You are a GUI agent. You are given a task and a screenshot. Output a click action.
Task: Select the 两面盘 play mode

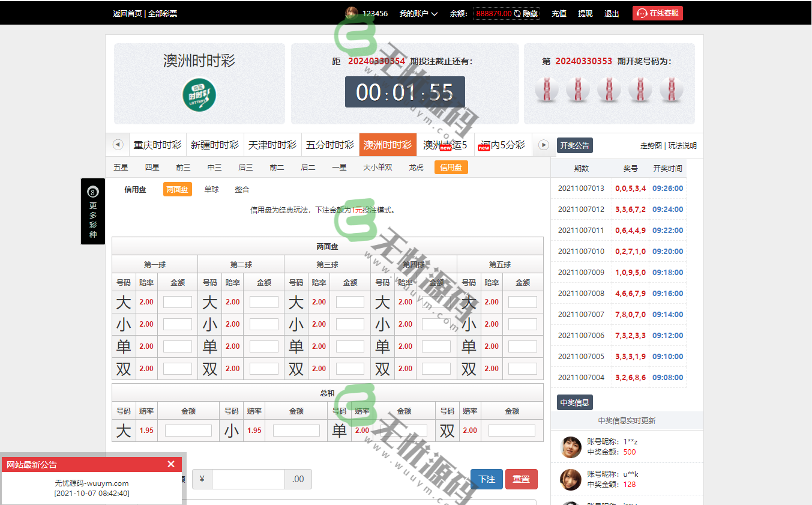(177, 190)
